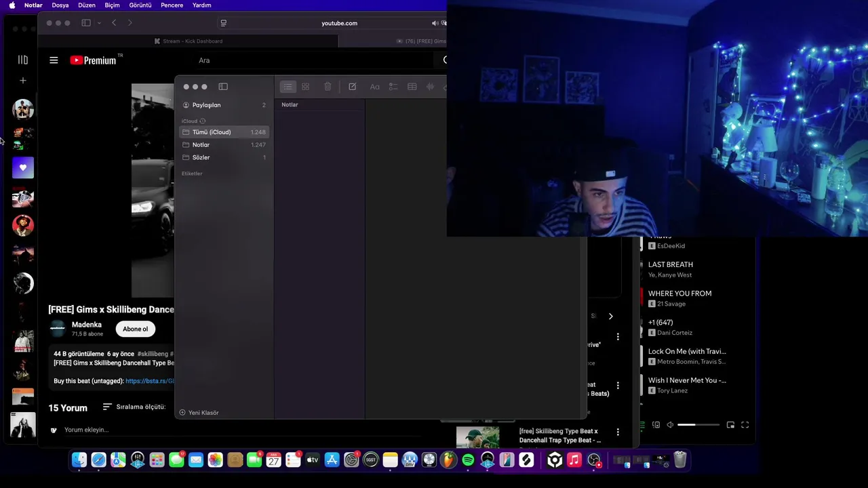Launch FL Studio from the Dock

pos(448,460)
